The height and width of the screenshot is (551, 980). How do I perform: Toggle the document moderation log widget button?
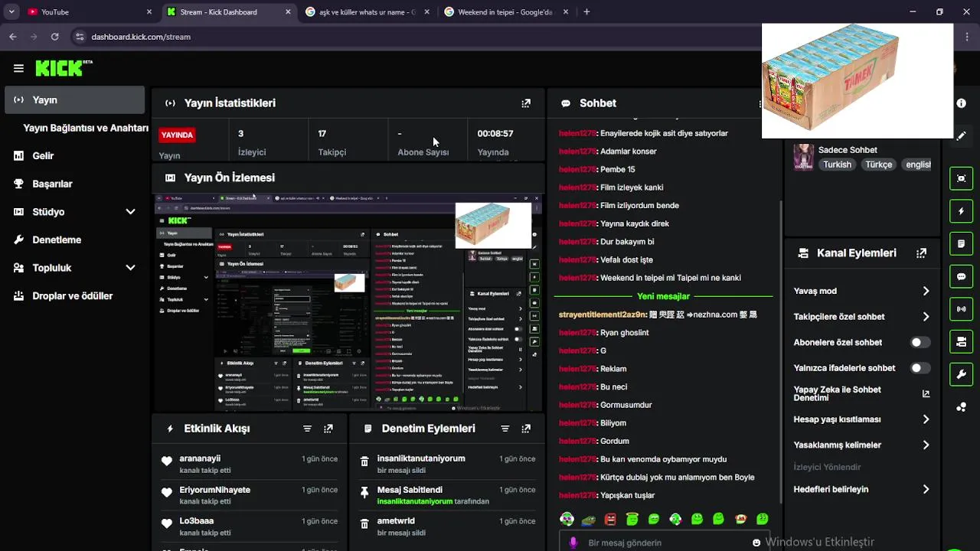point(961,244)
